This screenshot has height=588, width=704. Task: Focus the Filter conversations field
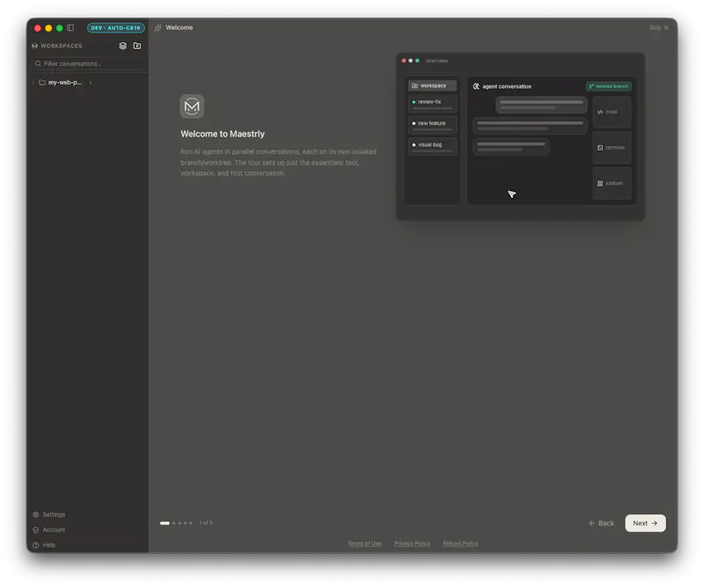tap(88, 63)
